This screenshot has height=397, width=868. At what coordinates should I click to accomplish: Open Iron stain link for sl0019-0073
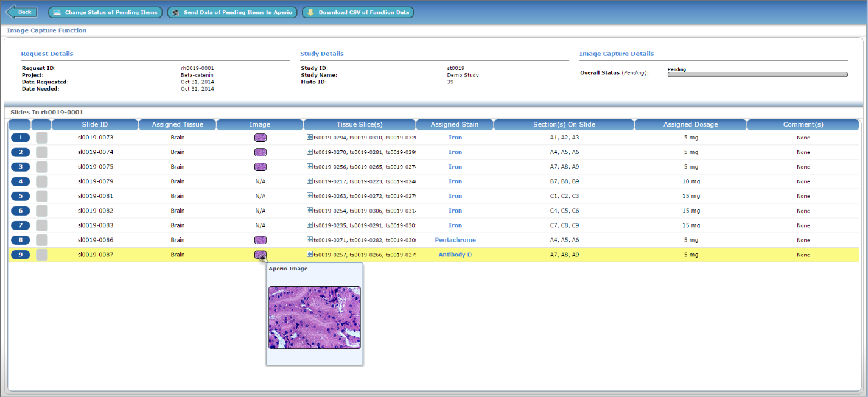(455, 138)
